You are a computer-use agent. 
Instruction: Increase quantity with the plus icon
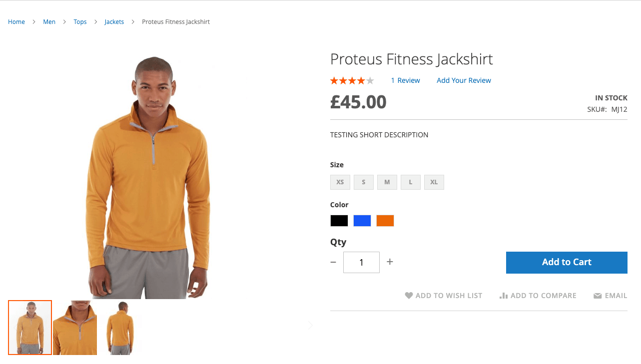[x=390, y=262]
